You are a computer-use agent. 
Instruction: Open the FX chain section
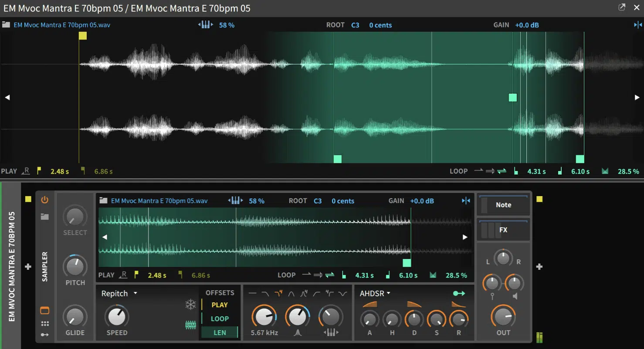pos(503,229)
